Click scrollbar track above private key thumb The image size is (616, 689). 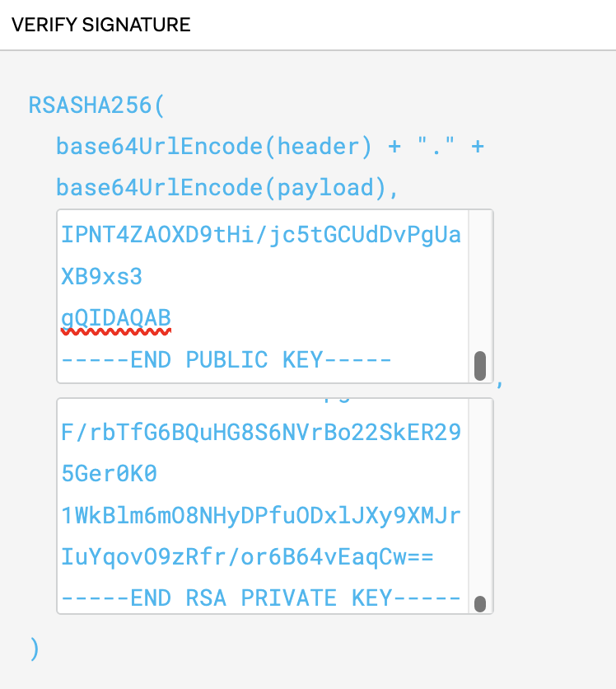(480, 494)
